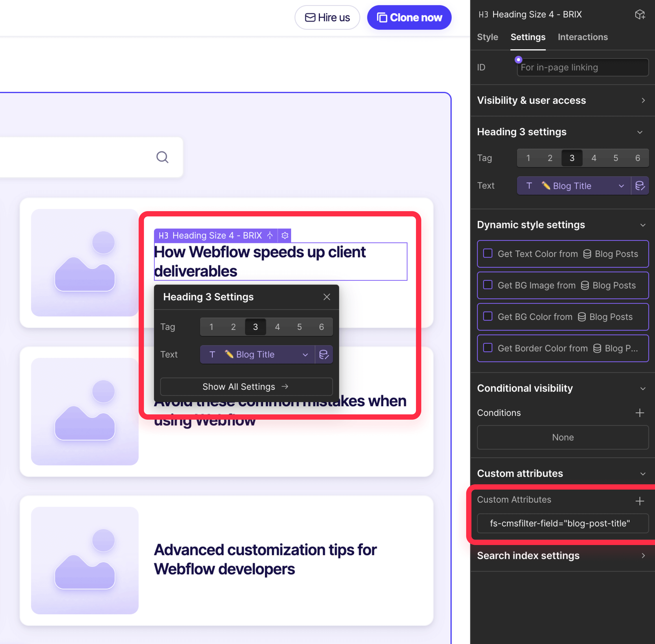The height and width of the screenshot is (644, 655).
Task: Click the second blog card image placeholder
Action: click(x=85, y=412)
